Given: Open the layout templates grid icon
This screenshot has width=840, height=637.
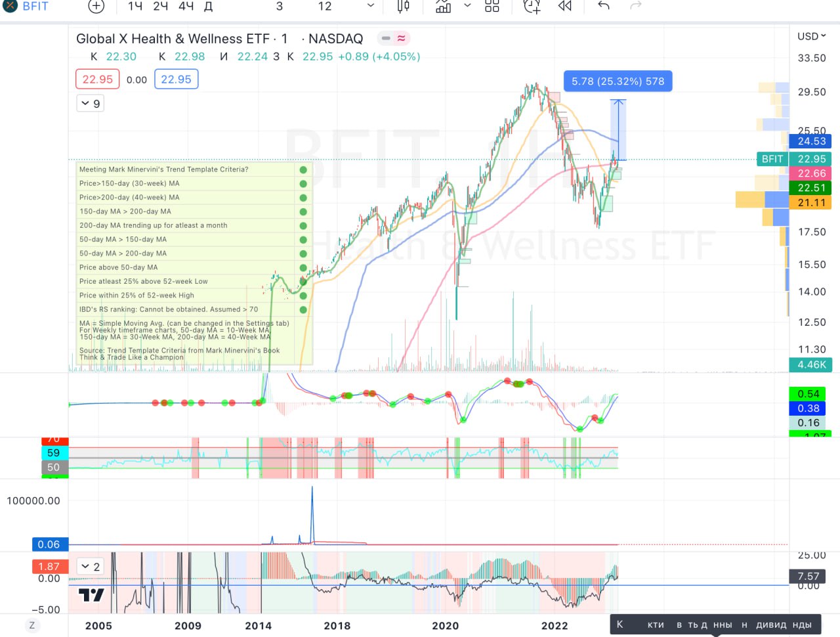Looking at the screenshot, I should [492, 7].
